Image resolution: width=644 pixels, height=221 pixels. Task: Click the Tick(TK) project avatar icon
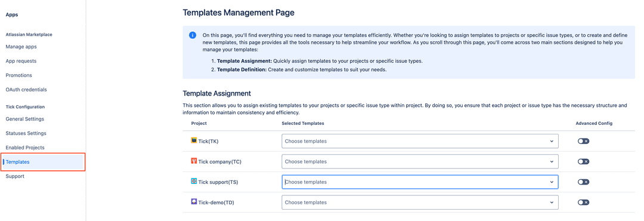pyautogui.click(x=194, y=140)
